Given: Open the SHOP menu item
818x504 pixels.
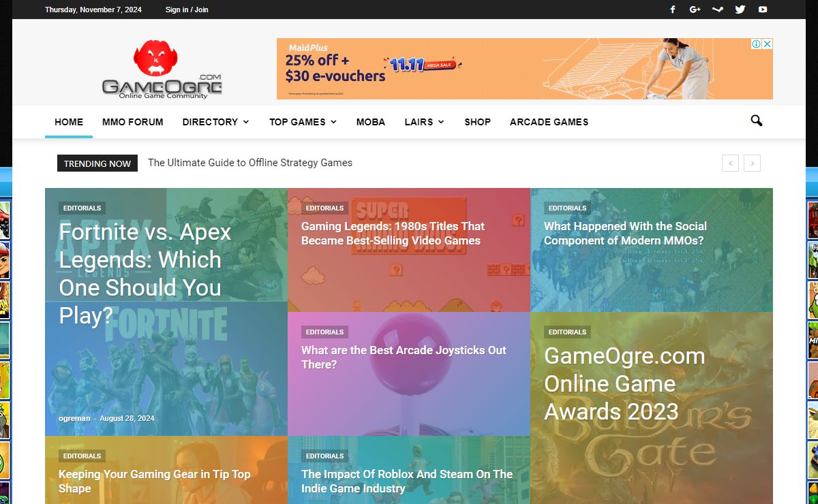Looking at the screenshot, I should [478, 122].
